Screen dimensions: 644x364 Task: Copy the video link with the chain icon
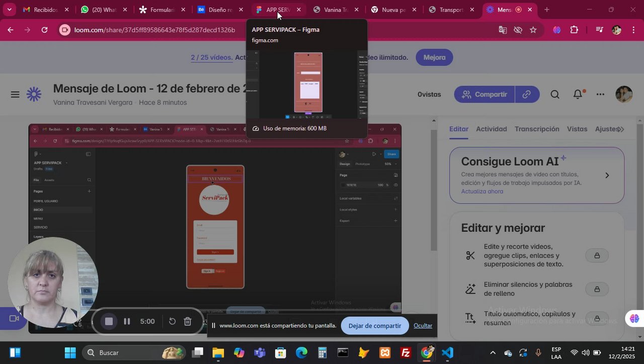(527, 94)
